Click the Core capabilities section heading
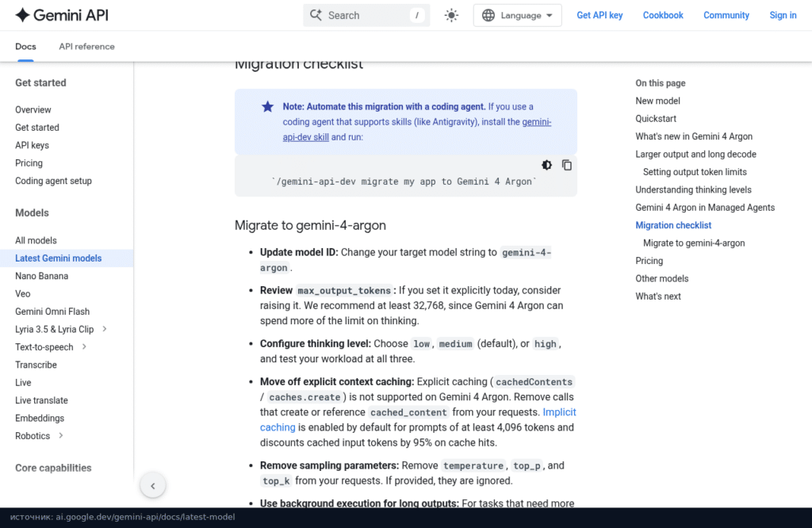The height and width of the screenshot is (528, 812). (x=53, y=468)
